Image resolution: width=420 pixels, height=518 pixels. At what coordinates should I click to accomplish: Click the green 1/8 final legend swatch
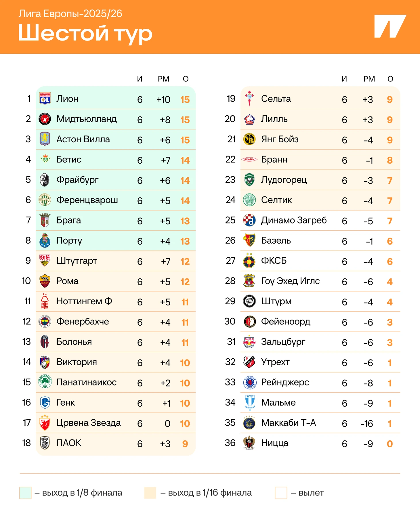25,493
